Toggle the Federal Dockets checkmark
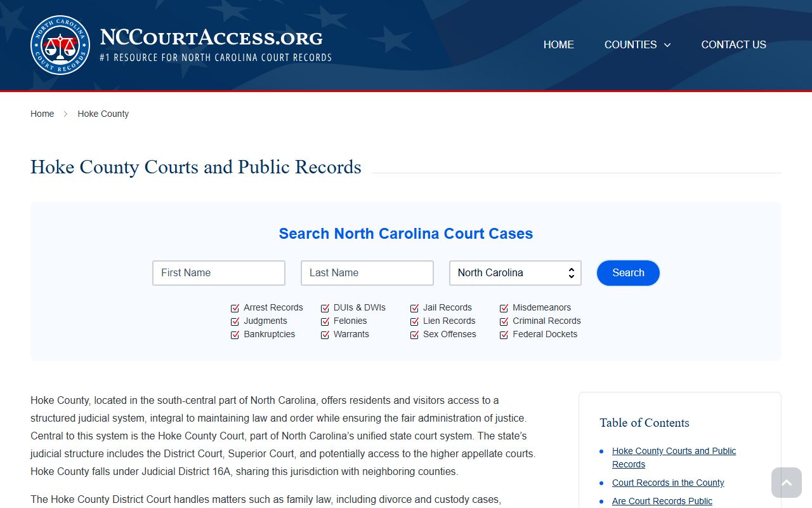Viewport: 812px width, 508px height. [x=504, y=335]
